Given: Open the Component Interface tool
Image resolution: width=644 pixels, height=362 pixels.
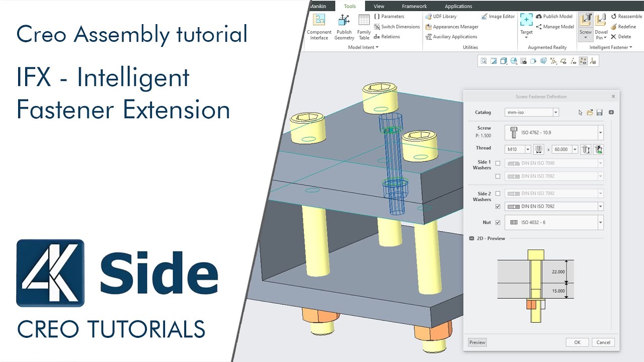Looking at the screenshot, I should coord(319,27).
